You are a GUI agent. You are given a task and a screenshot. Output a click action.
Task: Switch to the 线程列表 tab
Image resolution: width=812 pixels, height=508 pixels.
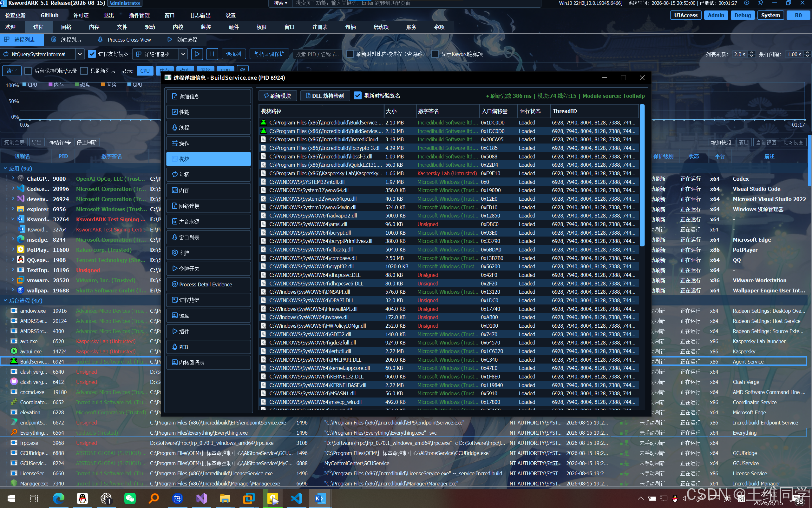(66, 40)
